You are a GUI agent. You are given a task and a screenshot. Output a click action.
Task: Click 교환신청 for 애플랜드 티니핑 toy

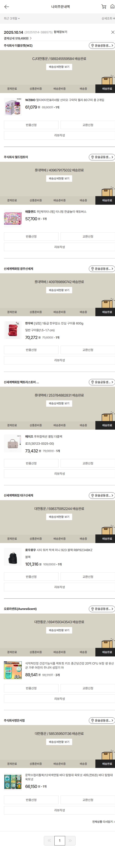pos(88,237)
